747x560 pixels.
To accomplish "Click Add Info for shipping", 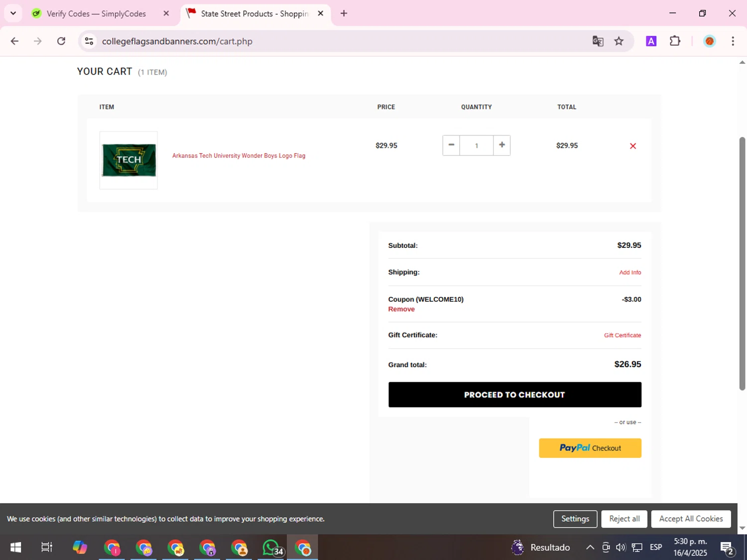I will pos(630,272).
